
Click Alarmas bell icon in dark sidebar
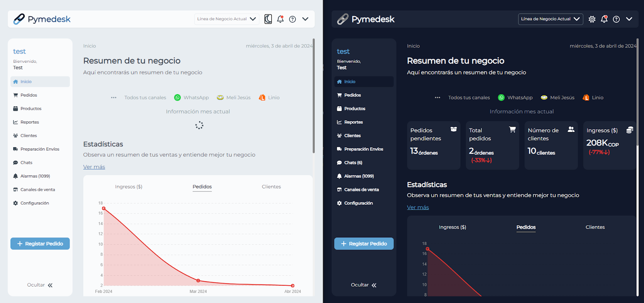coord(339,176)
